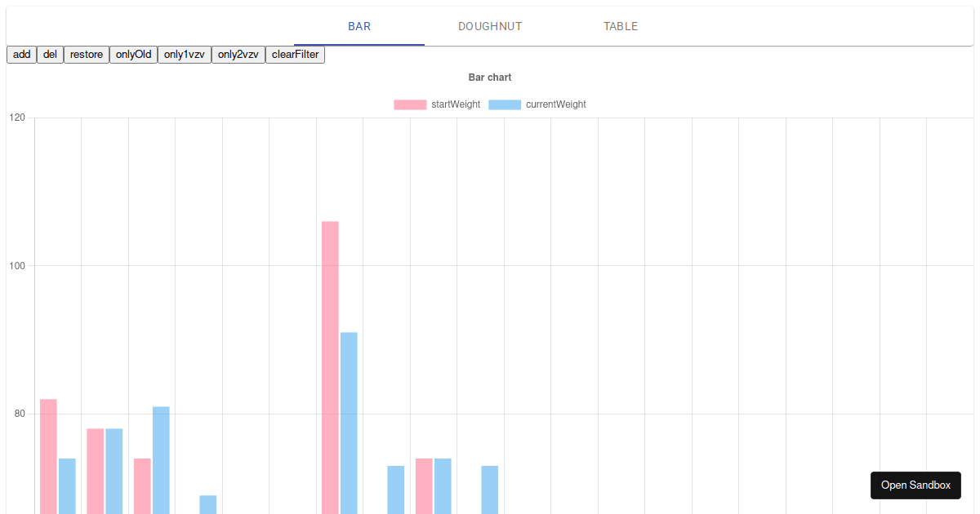Select the BAR tab

pos(359,26)
